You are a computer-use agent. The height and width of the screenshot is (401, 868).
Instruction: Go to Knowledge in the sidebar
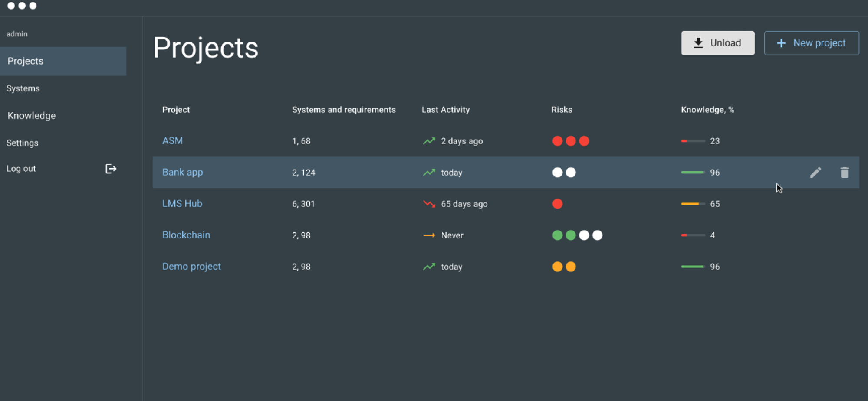coord(31,116)
